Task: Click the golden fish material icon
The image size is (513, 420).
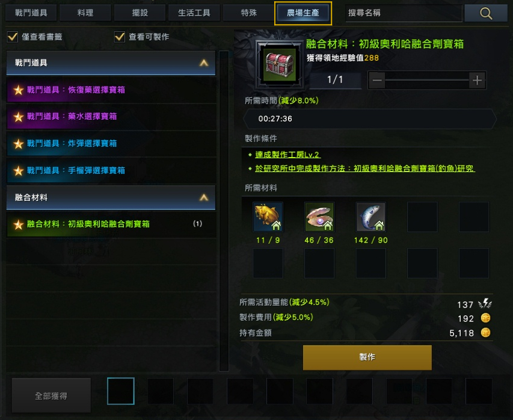Action: tap(268, 217)
